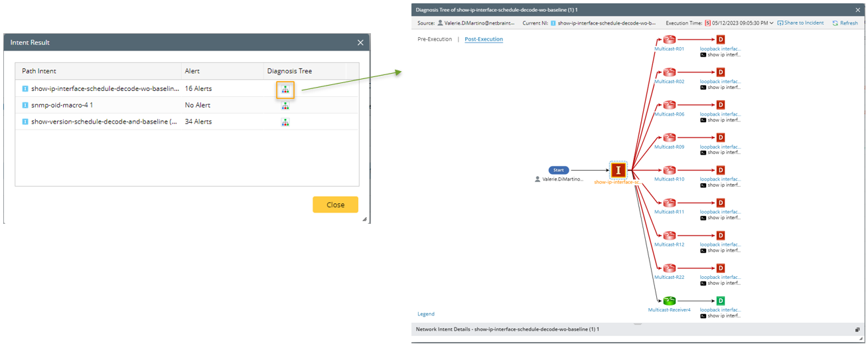Screen dimensions: 868x350
Task: Click the Multicast-R10 router icon
Action: pyautogui.click(x=669, y=170)
